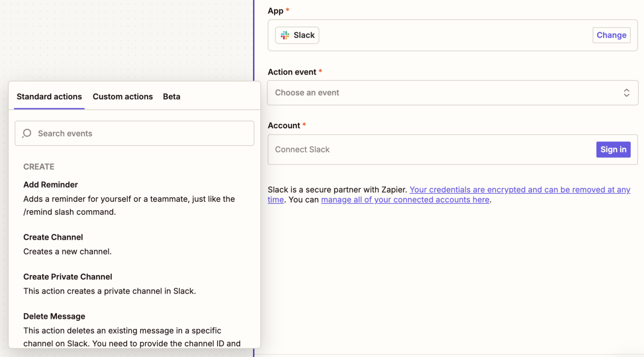Screen dimensions: 644x357
Task: Click the Sign in button for Slack
Action: point(613,149)
